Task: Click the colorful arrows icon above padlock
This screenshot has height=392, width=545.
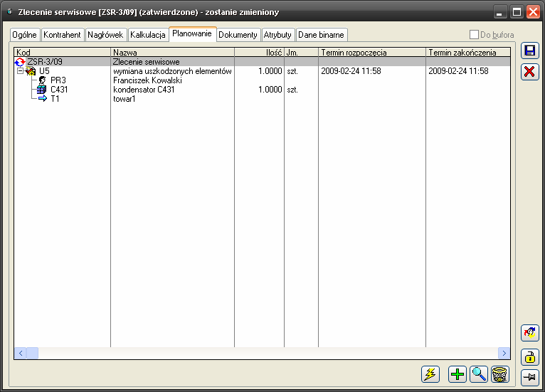Action: 530,333
